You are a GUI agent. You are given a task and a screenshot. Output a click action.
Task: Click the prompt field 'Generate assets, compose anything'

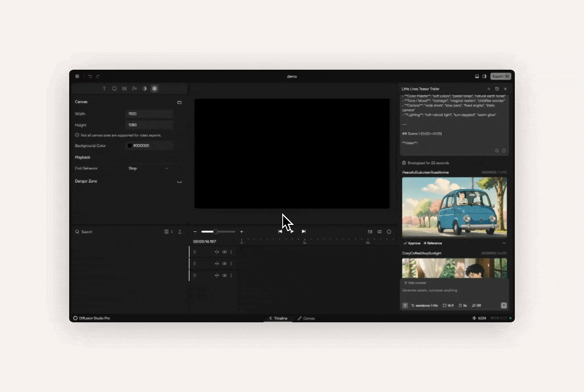[430, 290]
